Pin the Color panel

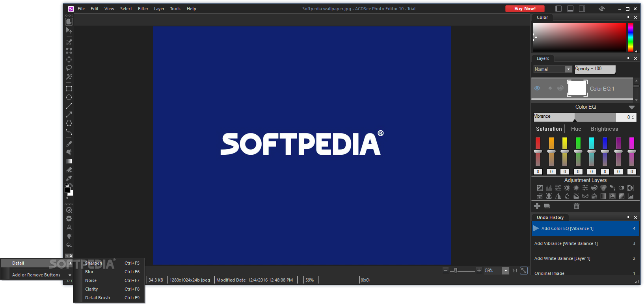pyautogui.click(x=628, y=17)
